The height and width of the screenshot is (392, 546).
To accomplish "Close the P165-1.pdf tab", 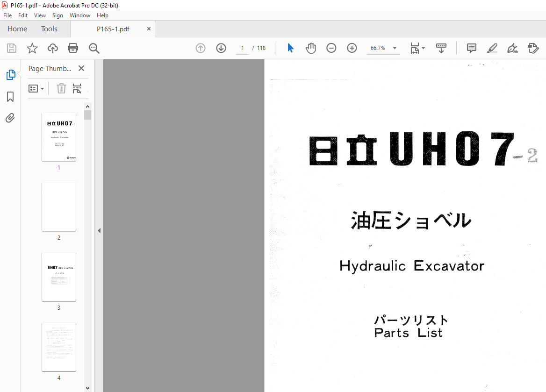I will (x=149, y=29).
